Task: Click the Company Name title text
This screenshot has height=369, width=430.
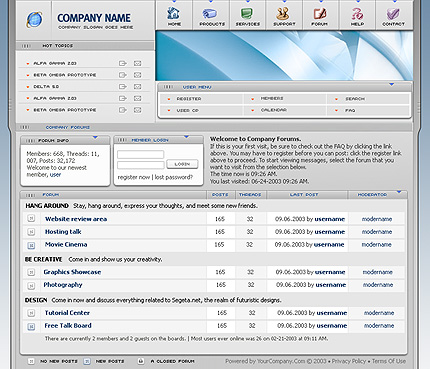Action: tap(94, 18)
